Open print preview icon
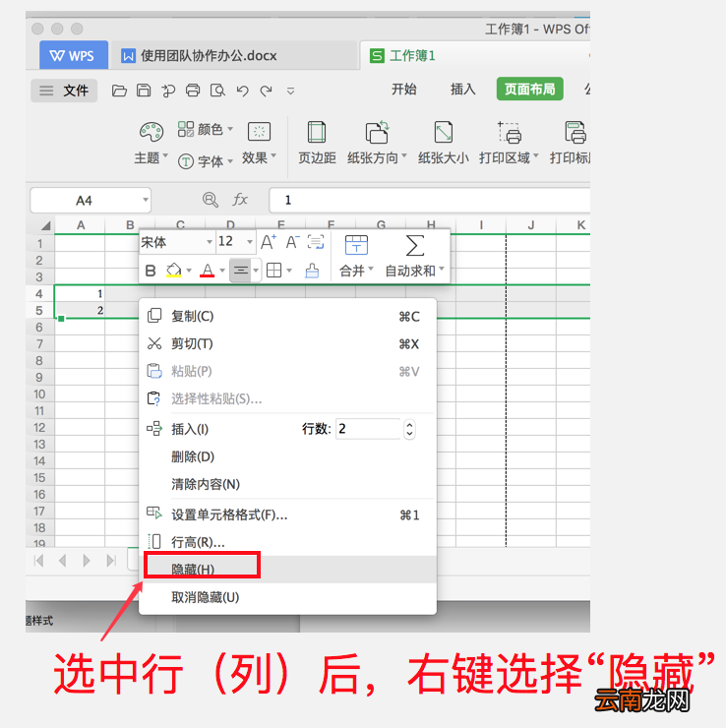Viewport: 726px width, 728px height. pyautogui.click(x=217, y=91)
